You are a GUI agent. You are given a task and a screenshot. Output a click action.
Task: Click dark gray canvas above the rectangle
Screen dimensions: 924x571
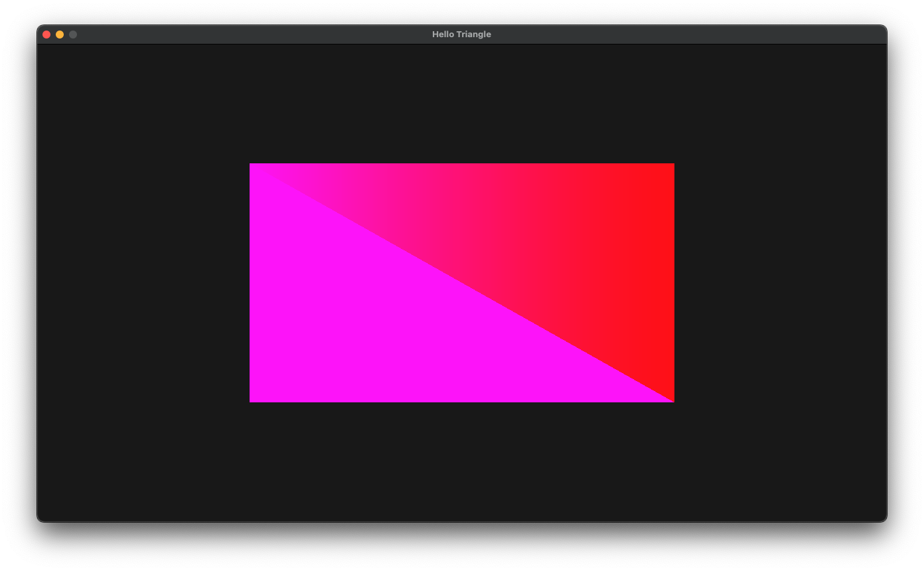[x=461, y=103]
